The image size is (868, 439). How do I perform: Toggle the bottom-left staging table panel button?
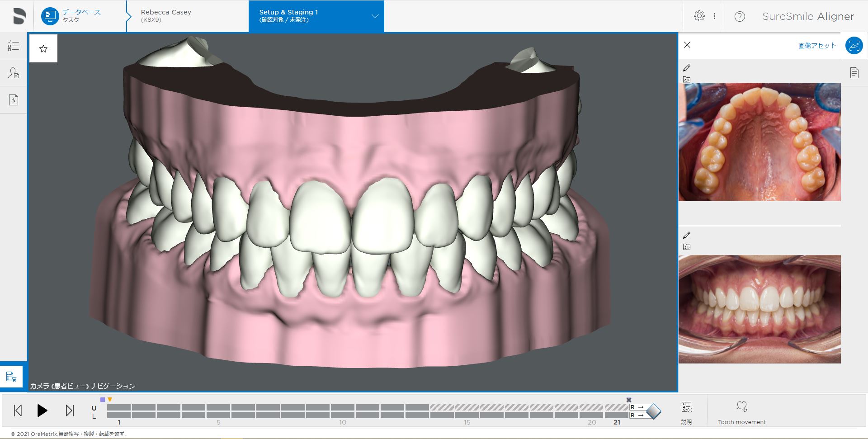(11, 376)
